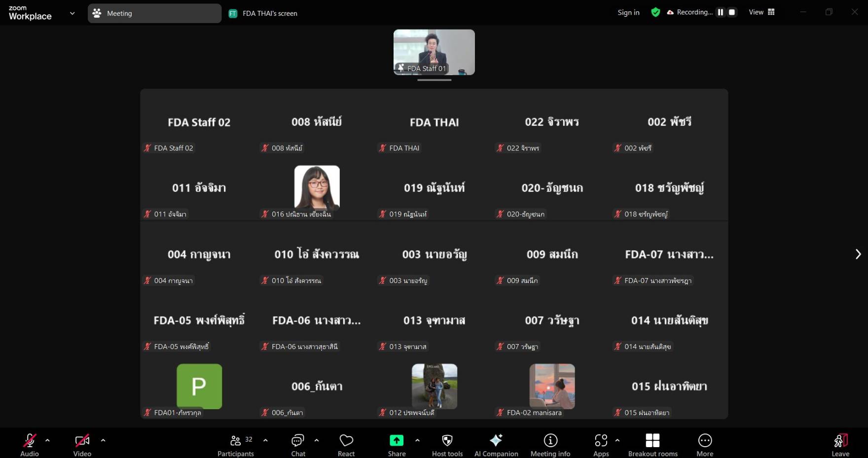Expand audio options arrow next to Audio
868x458 pixels.
[47, 440]
